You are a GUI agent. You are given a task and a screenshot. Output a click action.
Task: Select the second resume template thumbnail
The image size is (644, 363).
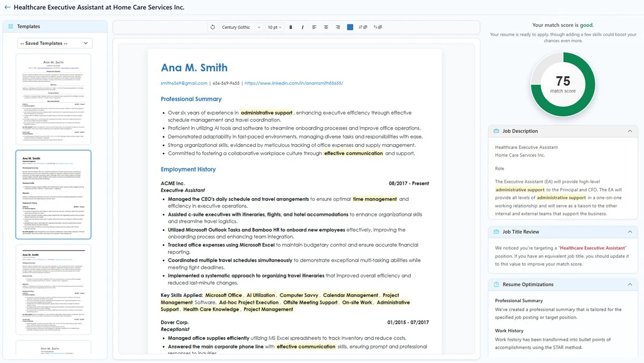tap(53, 195)
